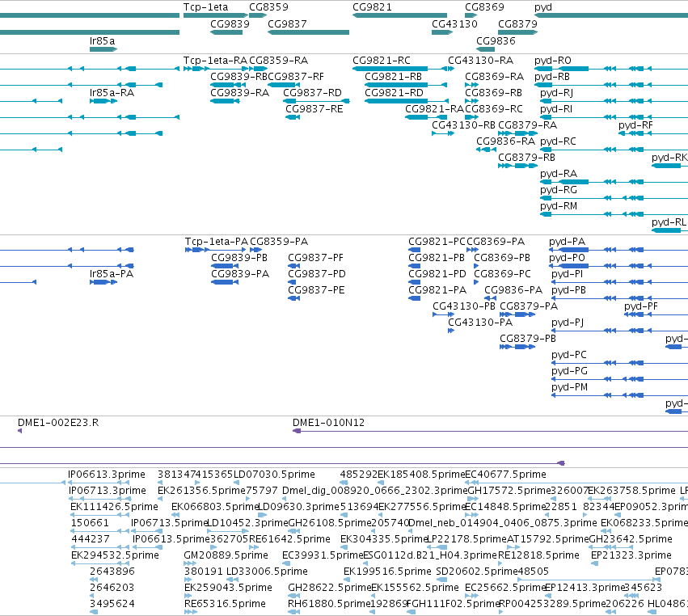Select transcript CG8359-RA
This screenshot has width=688, height=616.
[x=279, y=61]
